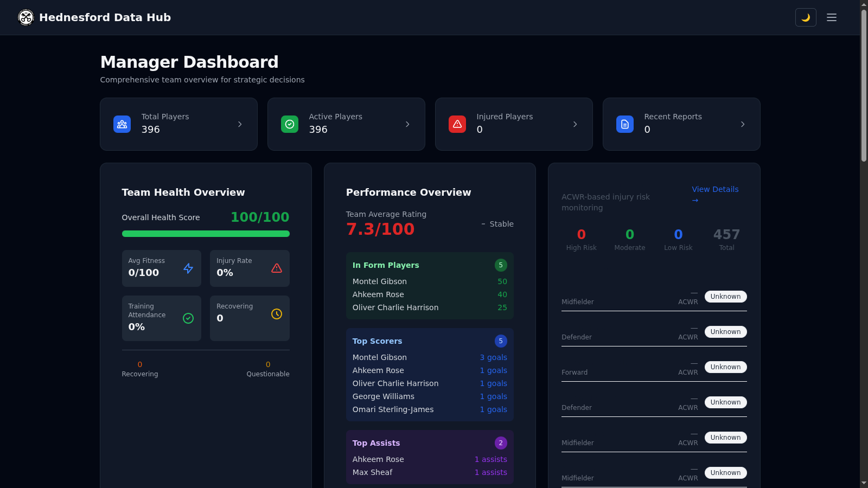868x488 pixels.
Task: Select Ahkeem Rose in In Form Players
Action: coord(378,294)
